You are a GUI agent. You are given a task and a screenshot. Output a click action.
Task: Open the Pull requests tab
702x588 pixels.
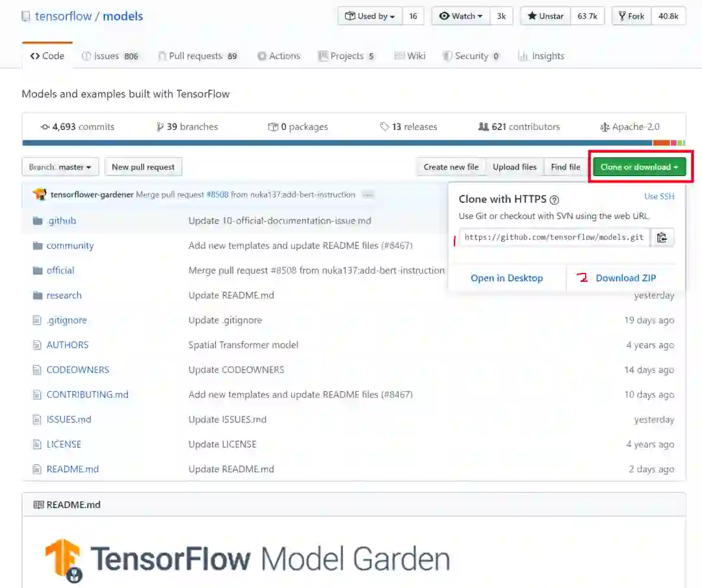click(x=198, y=56)
